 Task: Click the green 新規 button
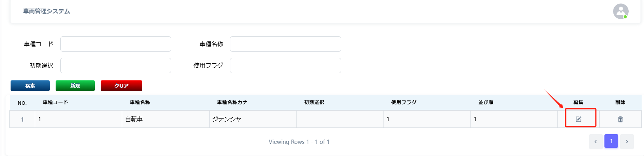click(x=75, y=86)
